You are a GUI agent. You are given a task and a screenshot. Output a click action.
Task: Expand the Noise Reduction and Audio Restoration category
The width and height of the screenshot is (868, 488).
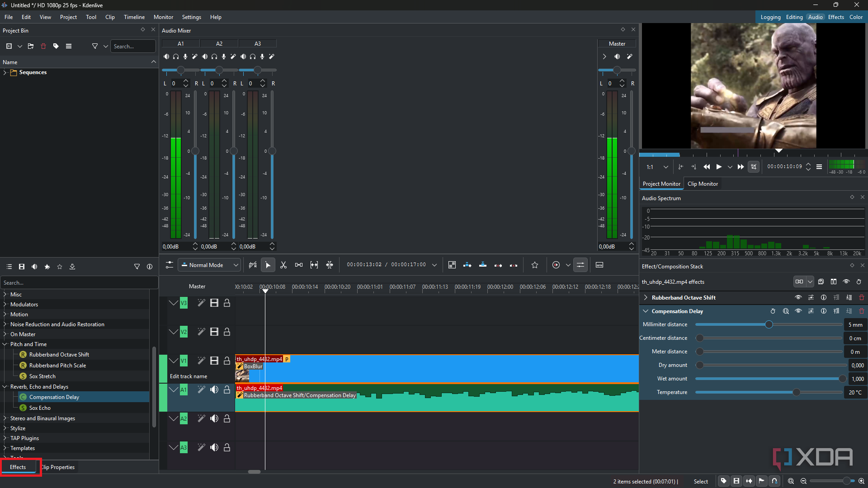coord(5,324)
